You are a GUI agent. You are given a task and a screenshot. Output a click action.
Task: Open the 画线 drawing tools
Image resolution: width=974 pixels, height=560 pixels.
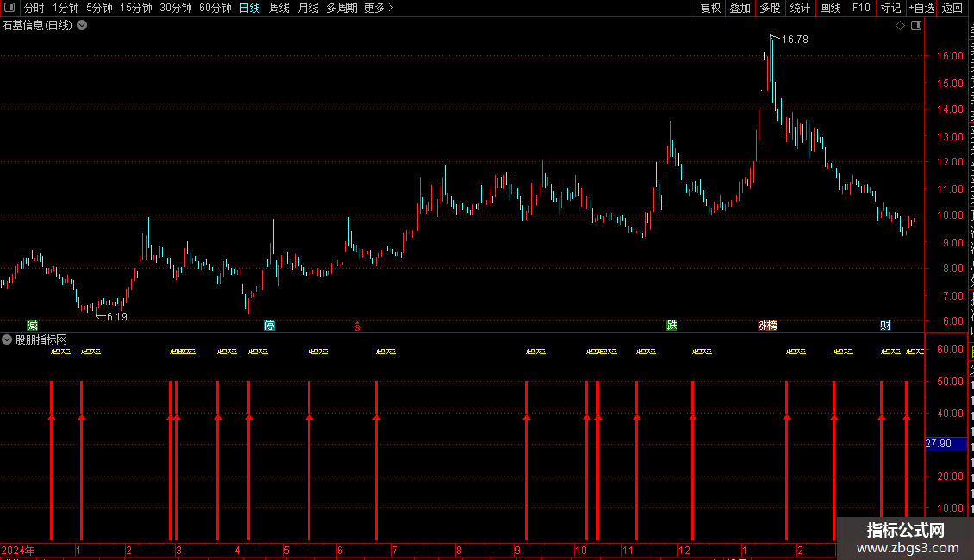click(x=830, y=8)
